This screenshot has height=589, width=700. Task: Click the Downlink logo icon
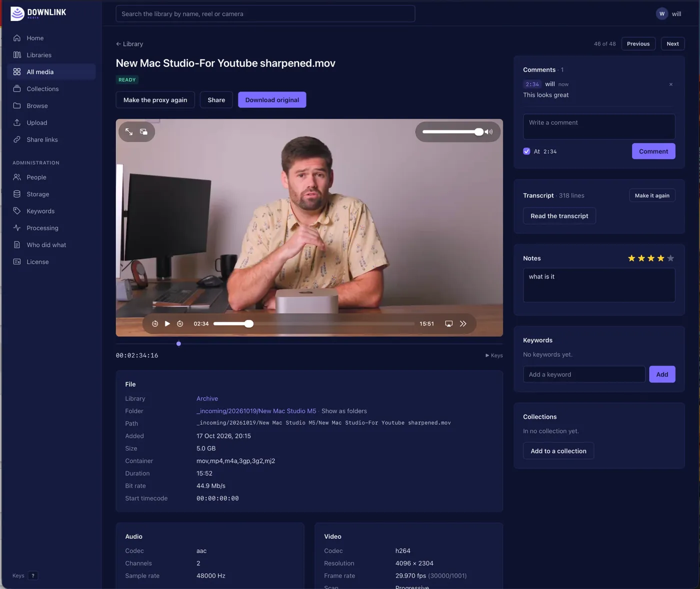(17, 13)
